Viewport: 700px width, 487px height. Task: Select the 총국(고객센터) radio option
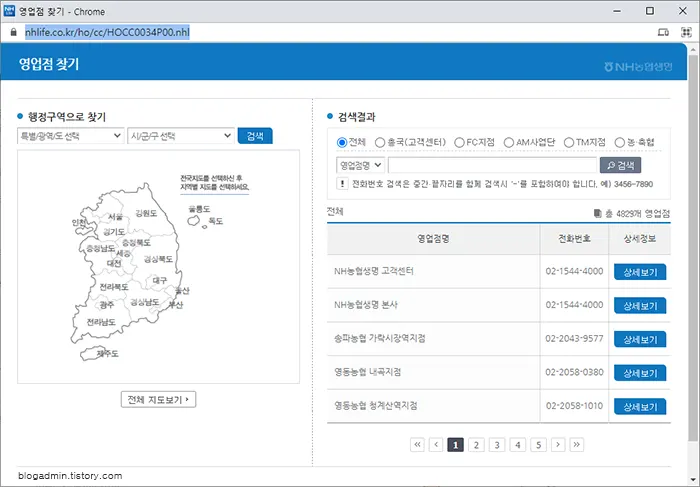(x=380, y=142)
